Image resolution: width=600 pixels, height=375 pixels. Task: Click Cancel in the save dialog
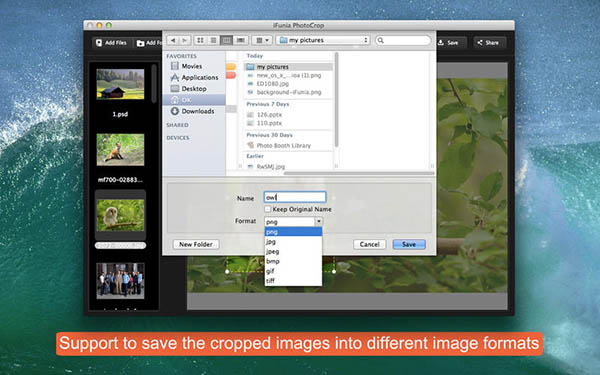point(369,244)
